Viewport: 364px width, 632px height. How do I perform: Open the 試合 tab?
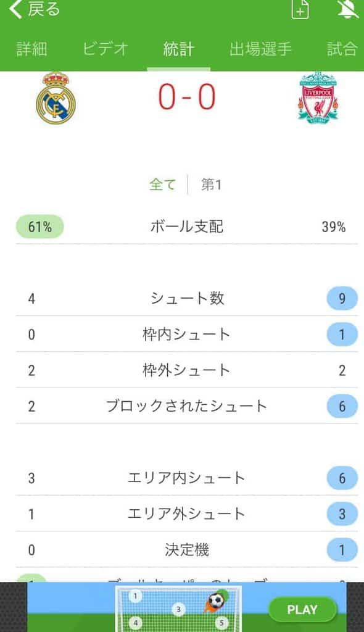coord(342,49)
